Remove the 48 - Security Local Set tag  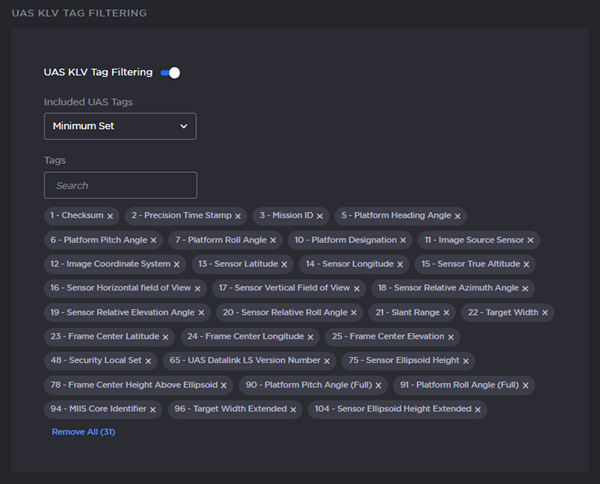[x=149, y=361]
